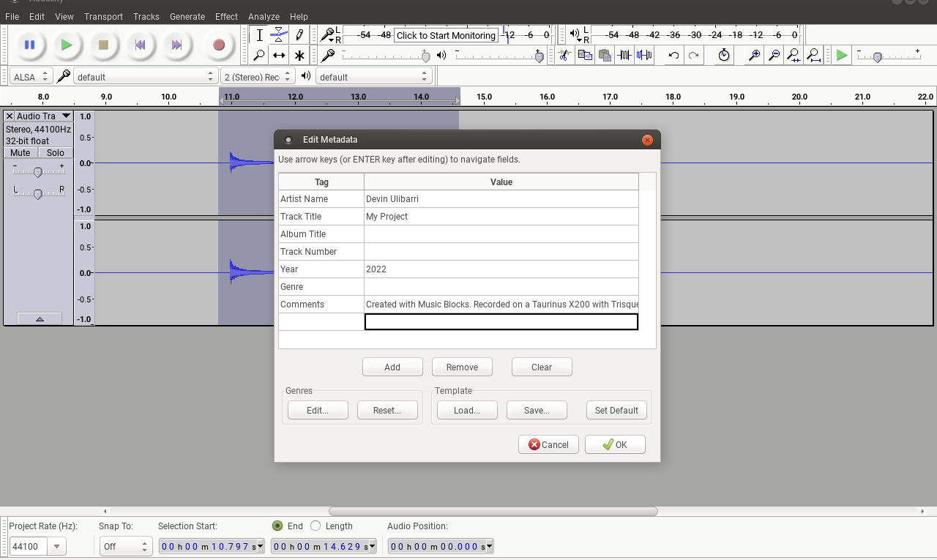Click the Record button

click(218, 45)
